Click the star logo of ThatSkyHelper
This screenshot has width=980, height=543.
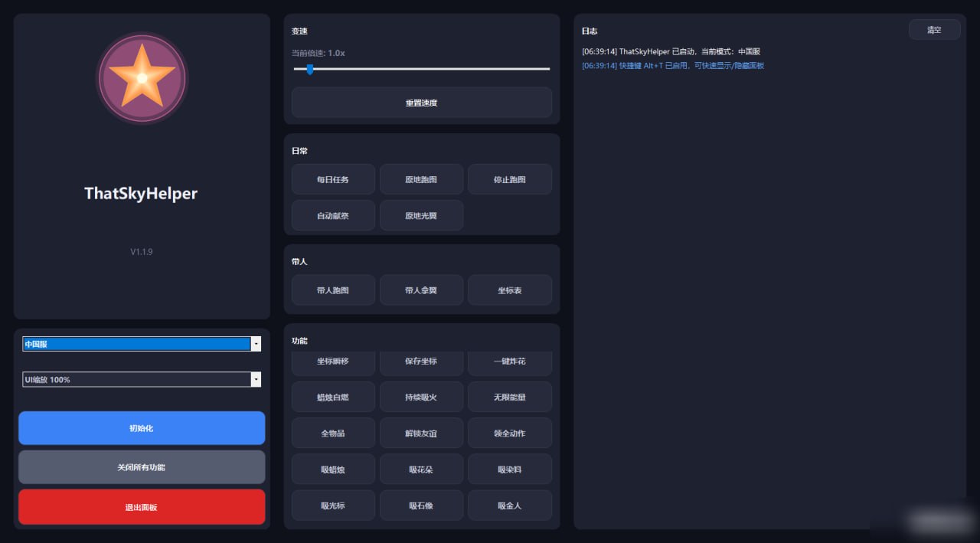(142, 78)
